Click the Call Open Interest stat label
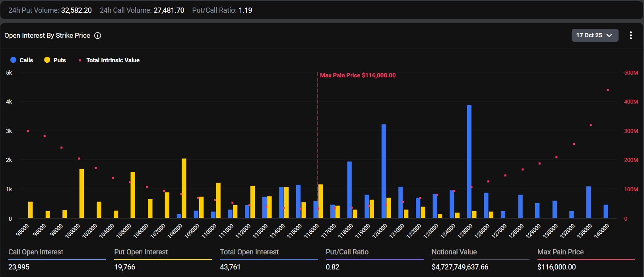The height and width of the screenshot is (277, 644). coord(36,252)
